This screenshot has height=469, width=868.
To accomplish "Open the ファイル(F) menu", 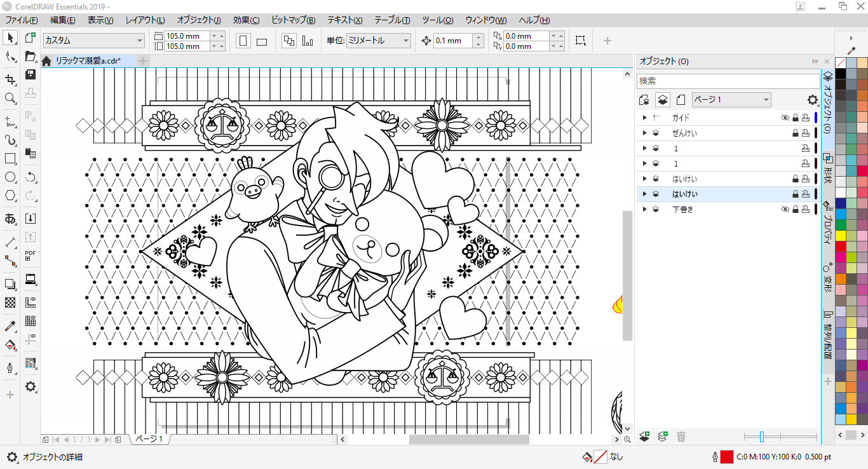I will (22, 20).
